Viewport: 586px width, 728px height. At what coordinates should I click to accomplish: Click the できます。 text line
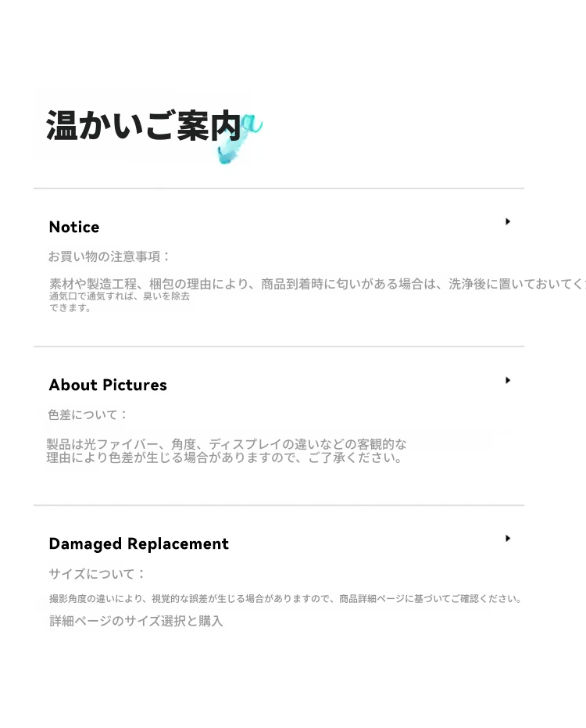pyautogui.click(x=70, y=308)
